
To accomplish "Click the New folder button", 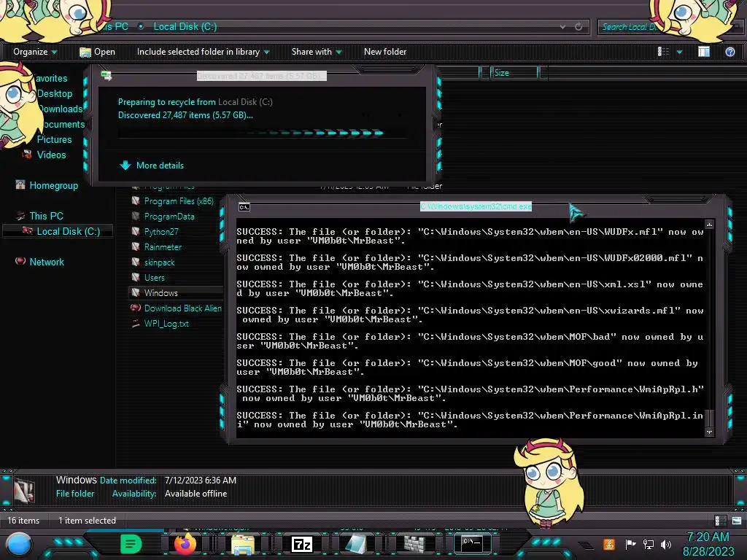I will click(x=385, y=52).
